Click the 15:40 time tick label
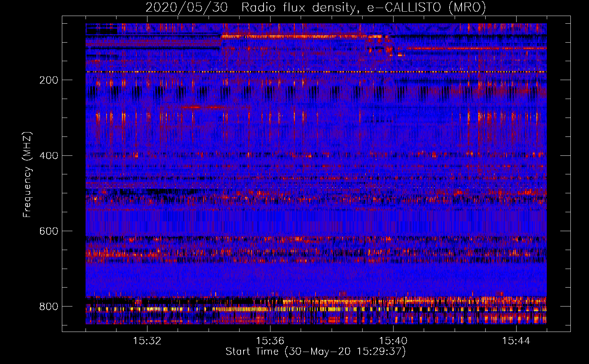The width and height of the screenshot is (589, 364). [393, 341]
